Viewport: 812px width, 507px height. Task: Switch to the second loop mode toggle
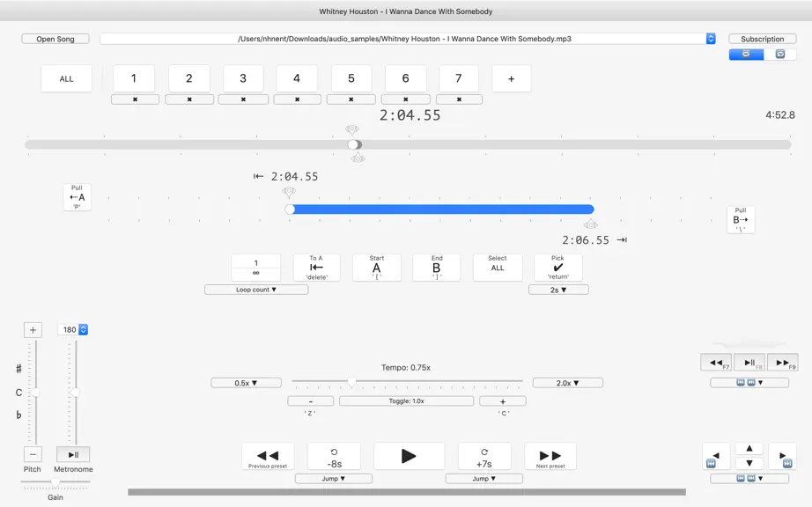click(780, 54)
